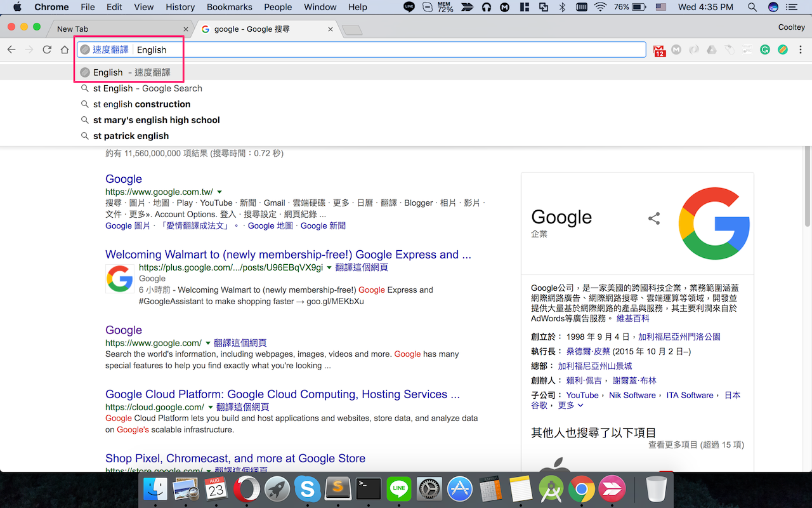Open Chrome's three-dot menu
The width and height of the screenshot is (812, 508).
[x=800, y=50]
